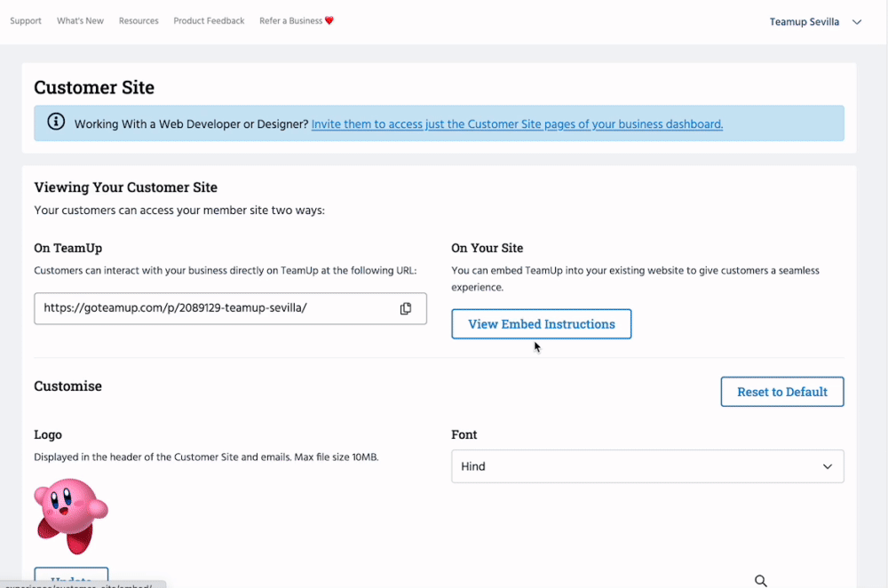Select Refer a Business link
This screenshot has height=588, width=888.
tap(297, 21)
